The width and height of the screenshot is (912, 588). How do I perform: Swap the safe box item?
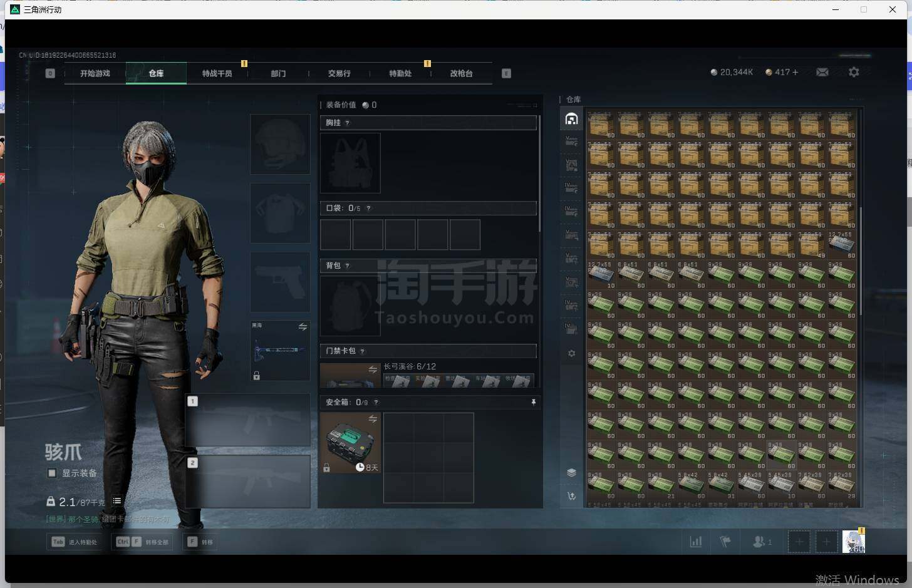coord(373,418)
